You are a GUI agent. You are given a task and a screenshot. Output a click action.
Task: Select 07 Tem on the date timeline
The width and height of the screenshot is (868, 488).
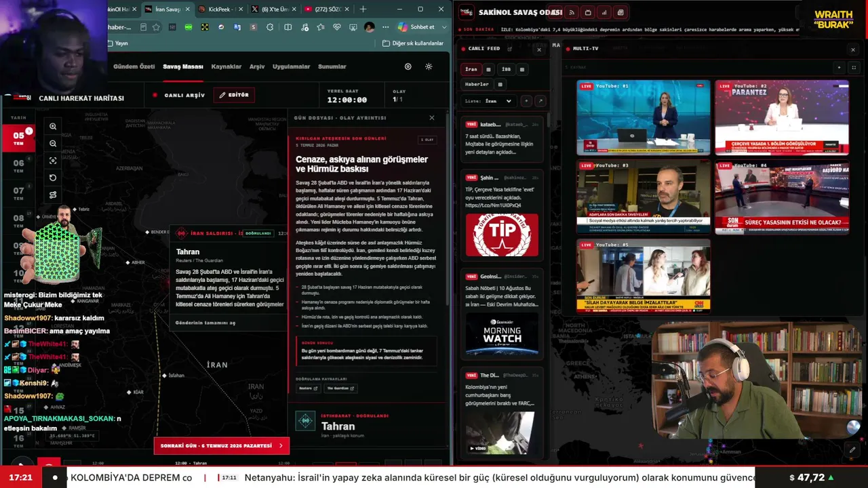[x=19, y=193]
